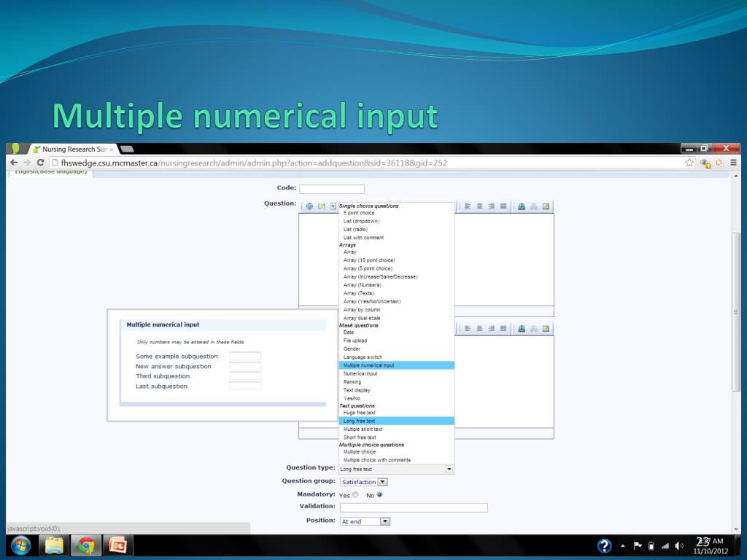747x560 pixels.
Task: Reload the page in Chrome
Action: [40, 163]
